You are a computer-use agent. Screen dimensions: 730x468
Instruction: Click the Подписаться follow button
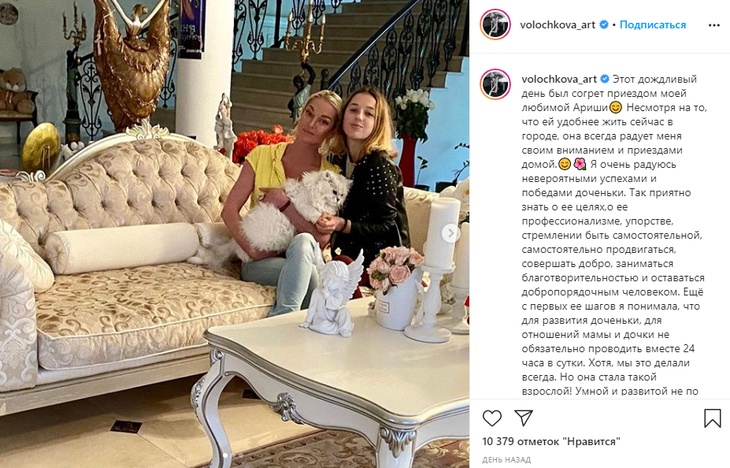point(653,25)
